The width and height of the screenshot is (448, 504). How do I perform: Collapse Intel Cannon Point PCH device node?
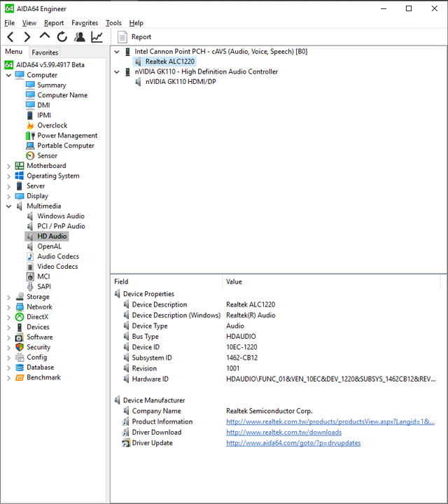point(117,52)
